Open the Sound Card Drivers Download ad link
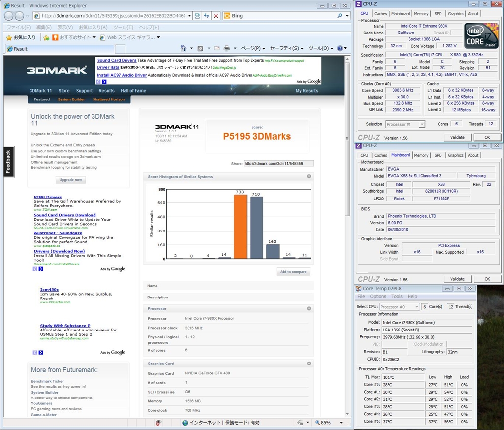This screenshot has width=504, height=430. pyautogui.click(x=64, y=215)
